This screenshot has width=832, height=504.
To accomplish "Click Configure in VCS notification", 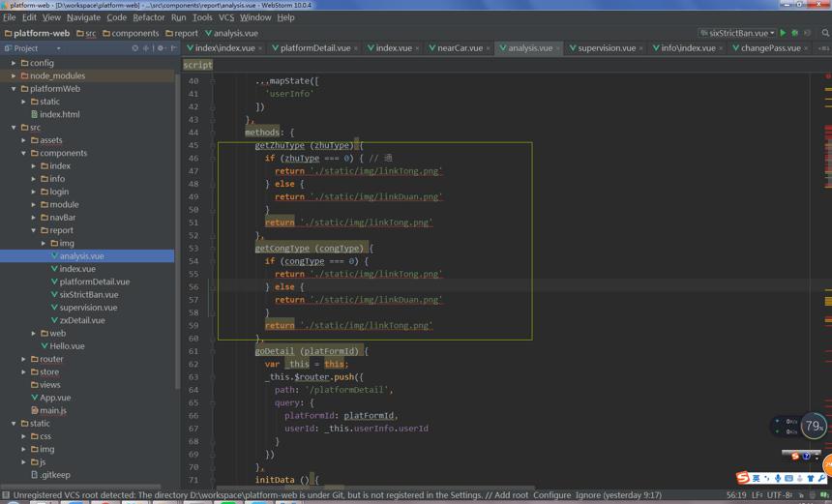I will [x=551, y=495].
